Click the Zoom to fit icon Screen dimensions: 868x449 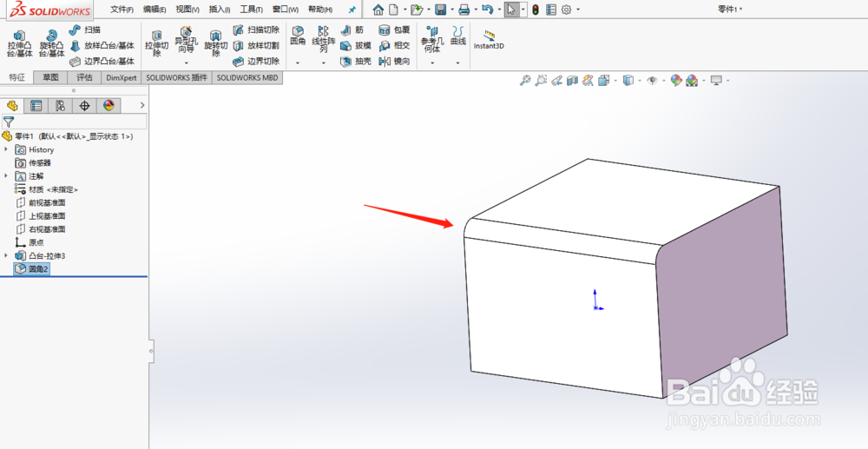click(525, 81)
